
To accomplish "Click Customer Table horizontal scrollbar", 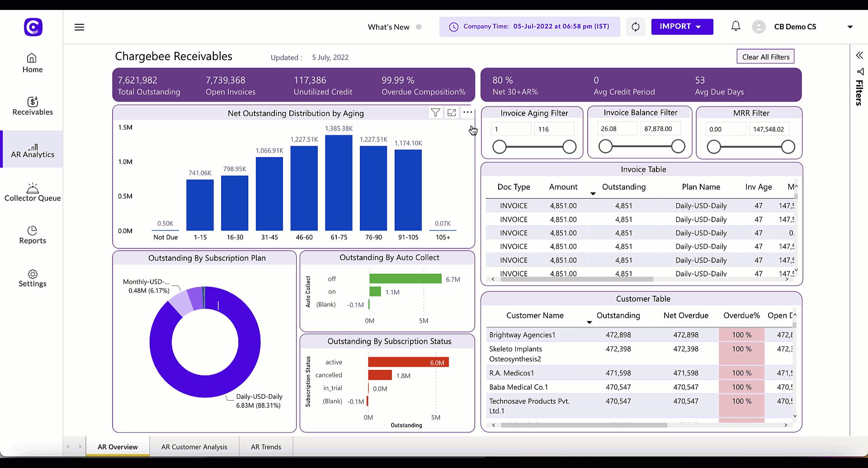I will point(584,425).
